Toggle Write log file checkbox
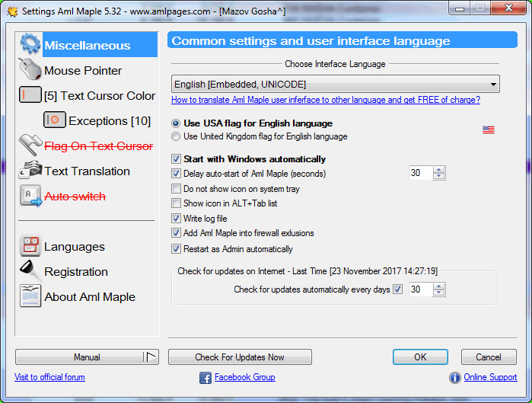The width and height of the screenshot is (532, 403). coord(176,219)
